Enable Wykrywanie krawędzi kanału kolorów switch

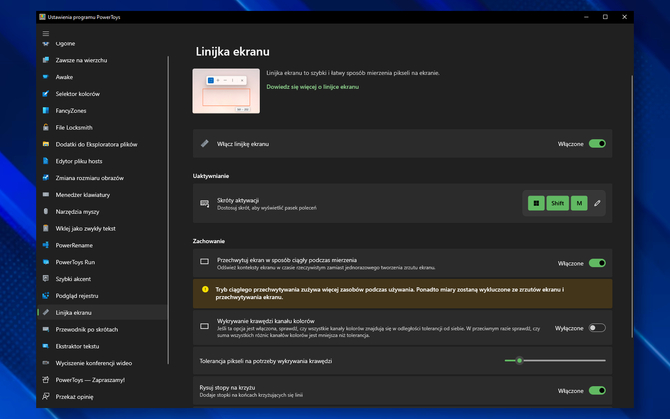click(597, 328)
